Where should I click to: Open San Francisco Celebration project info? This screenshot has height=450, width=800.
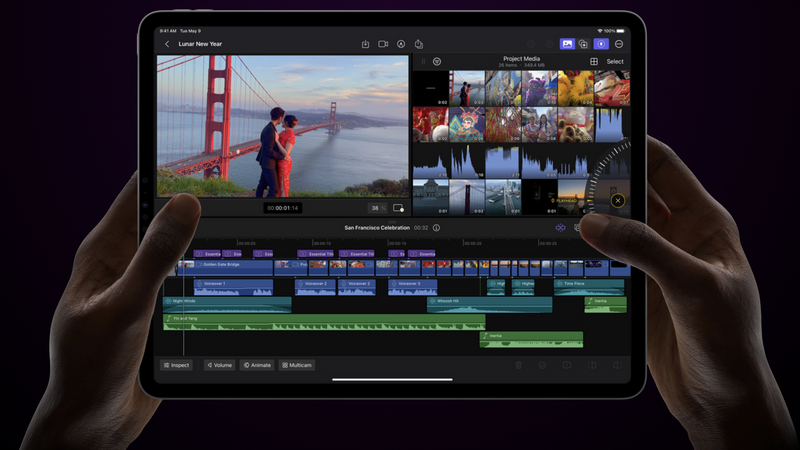[x=436, y=228]
